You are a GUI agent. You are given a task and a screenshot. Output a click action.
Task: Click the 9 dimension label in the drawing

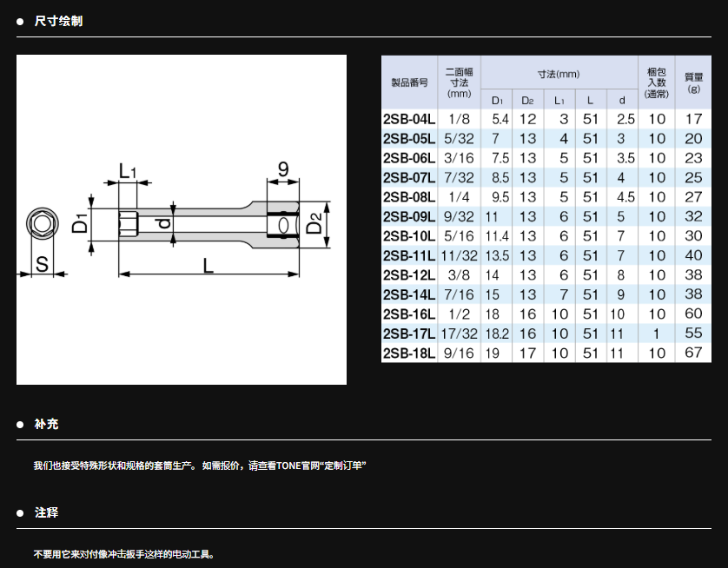click(x=282, y=169)
